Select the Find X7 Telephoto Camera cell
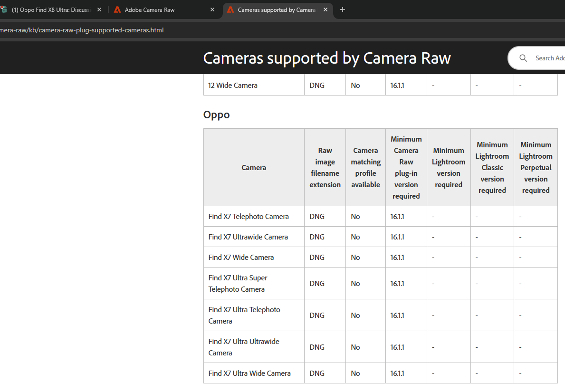The width and height of the screenshot is (565, 392). tap(249, 217)
